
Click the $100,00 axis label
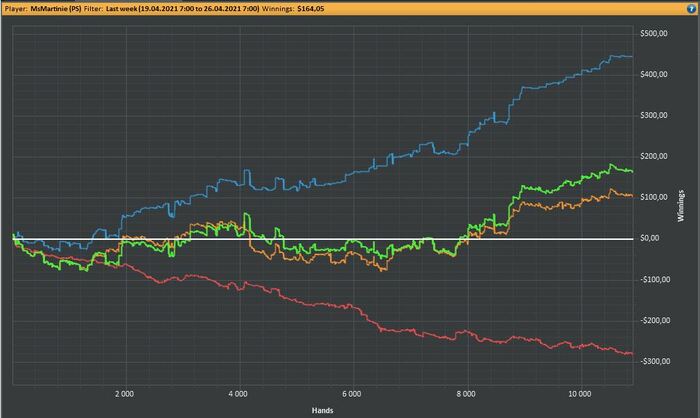pyautogui.click(x=654, y=197)
